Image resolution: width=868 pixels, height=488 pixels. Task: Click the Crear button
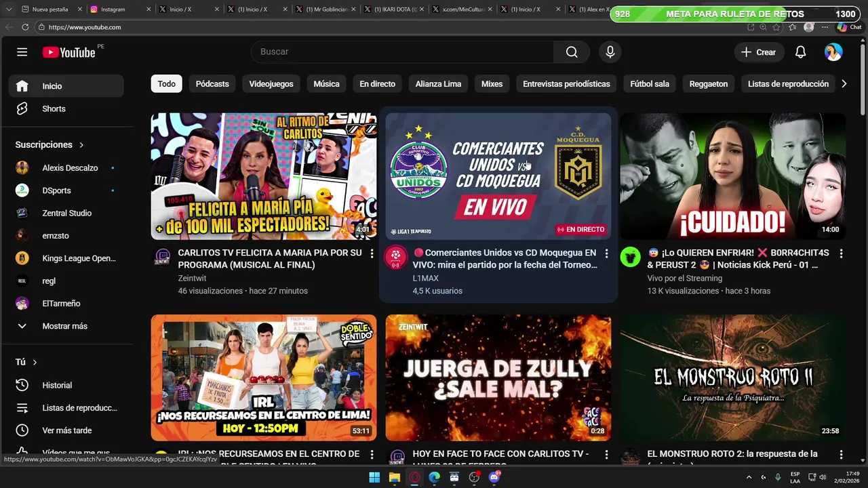[x=759, y=52]
